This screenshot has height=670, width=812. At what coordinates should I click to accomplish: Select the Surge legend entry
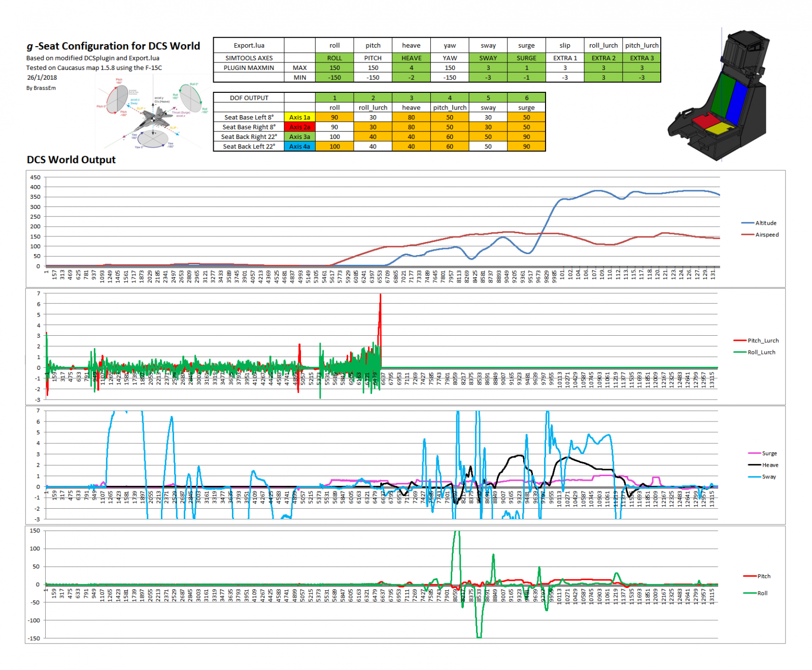(x=763, y=453)
